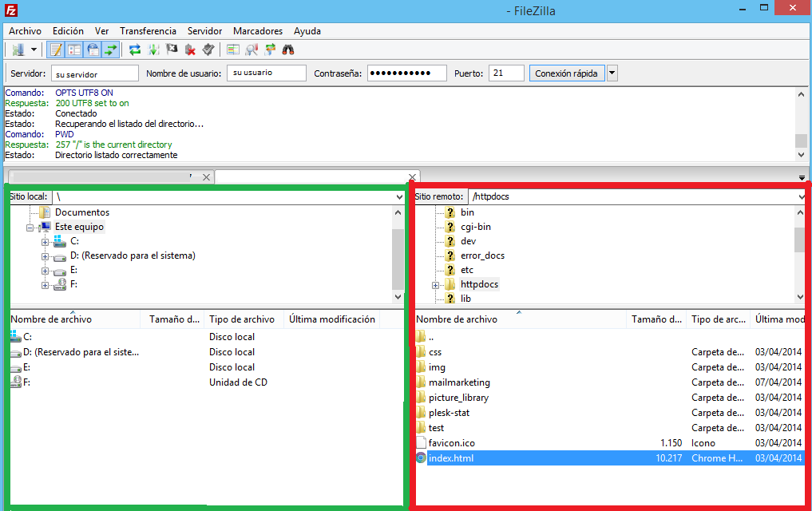
Task: Click the Contraseña password field
Action: click(x=407, y=73)
